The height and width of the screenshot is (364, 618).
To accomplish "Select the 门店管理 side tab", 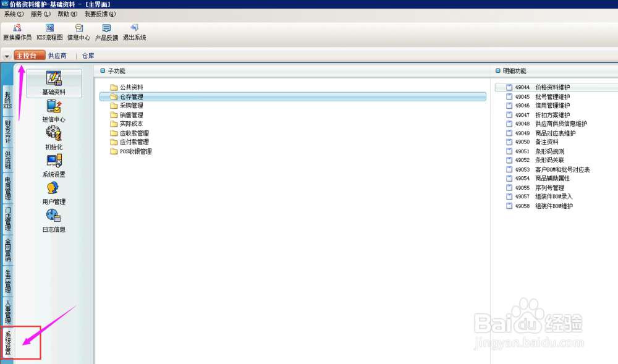I will pyautogui.click(x=7, y=219).
